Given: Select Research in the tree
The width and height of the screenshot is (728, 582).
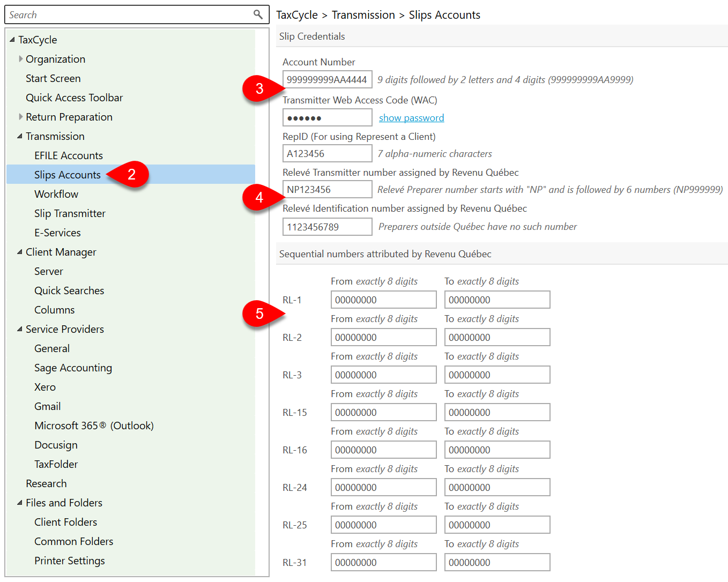Looking at the screenshot, I should pyautogui.click(x=46, y=483).
